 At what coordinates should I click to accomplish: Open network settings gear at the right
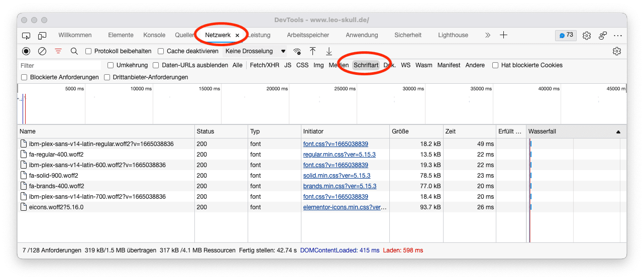click(617, 51)
